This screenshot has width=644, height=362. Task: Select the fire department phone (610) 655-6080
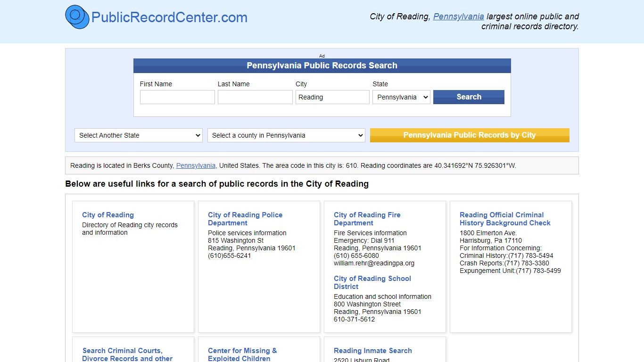(x=356, y=255)
